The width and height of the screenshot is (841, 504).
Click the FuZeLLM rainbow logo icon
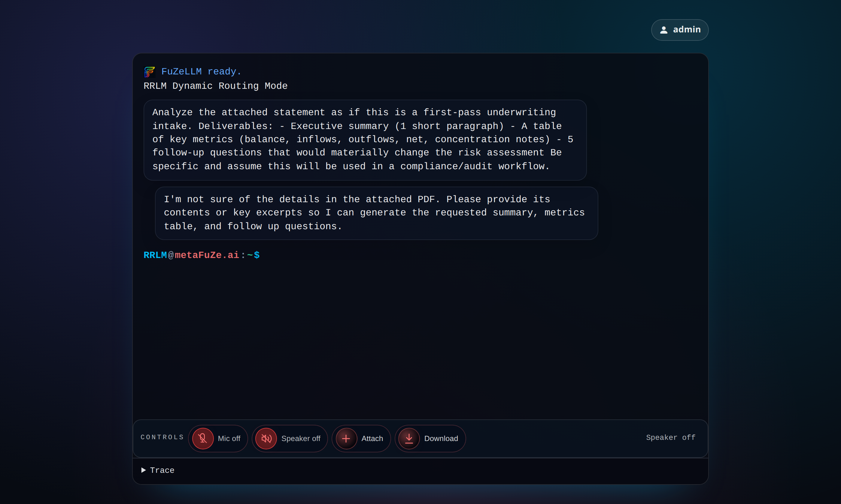150,72
